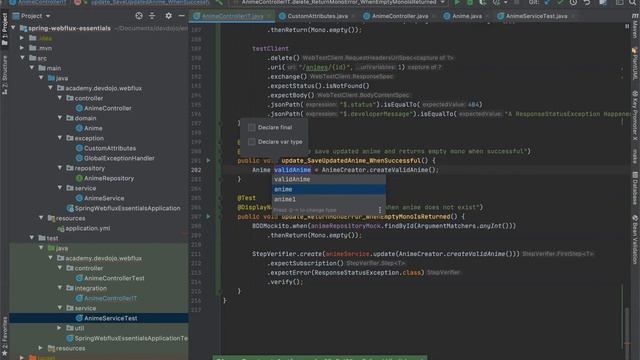Click the highlighted validAnime variable field
640x360 pixels.
click(292, 170)
